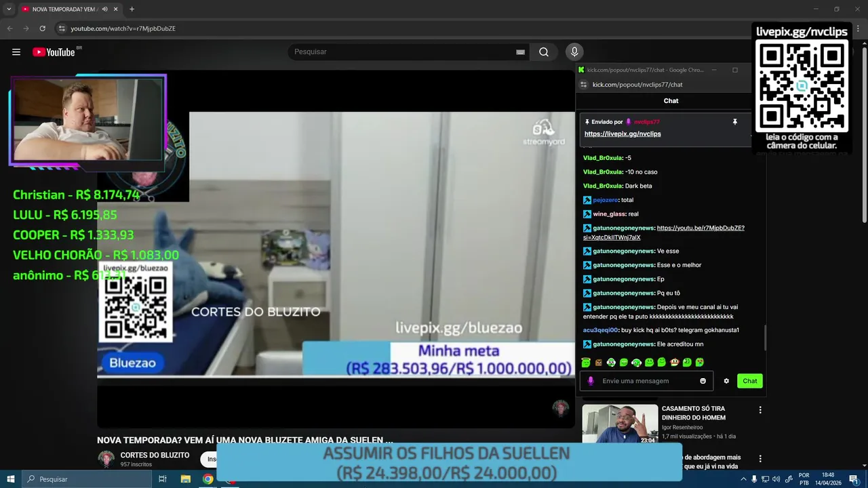The image size is (868, 488).
Task: Open options menu for abordagem video
Action: 760,459
